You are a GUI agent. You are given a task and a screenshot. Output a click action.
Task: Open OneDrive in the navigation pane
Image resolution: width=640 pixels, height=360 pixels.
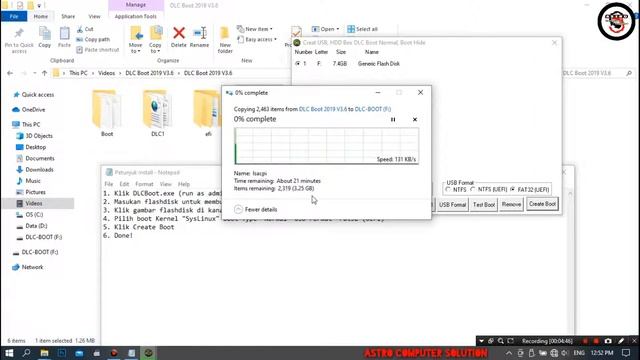33,109
